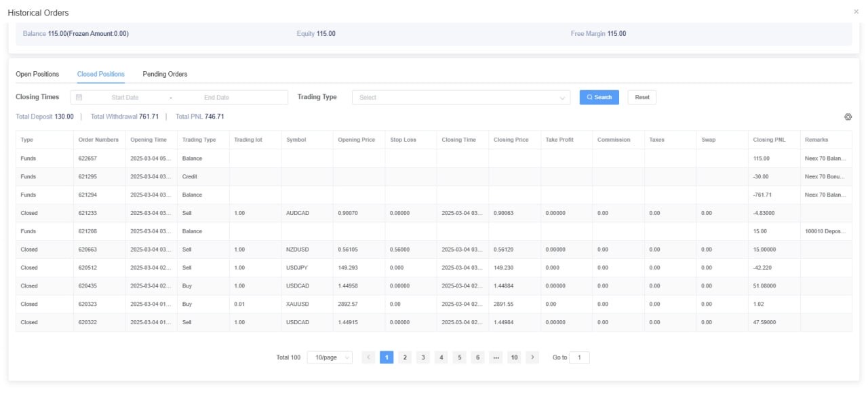Screen dimensions: 868x394
Task: Click the Order Numbers column header
Action: pos(98,140)
